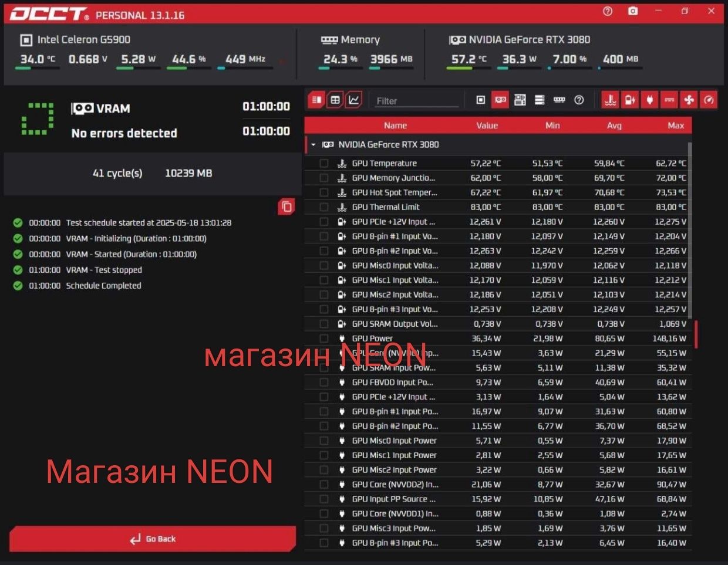728x565 pixels.
Task: Switch to the list view mode icon
Action: (317, 100)
